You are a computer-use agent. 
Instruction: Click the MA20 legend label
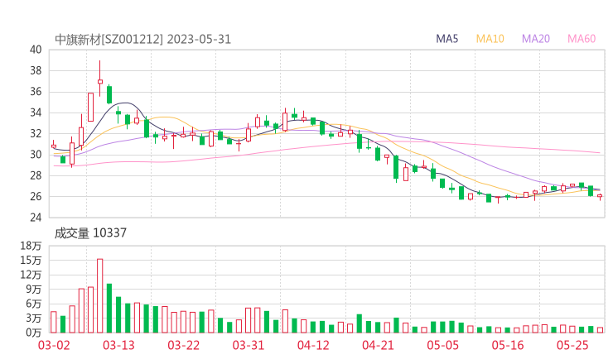pos(536,39)
